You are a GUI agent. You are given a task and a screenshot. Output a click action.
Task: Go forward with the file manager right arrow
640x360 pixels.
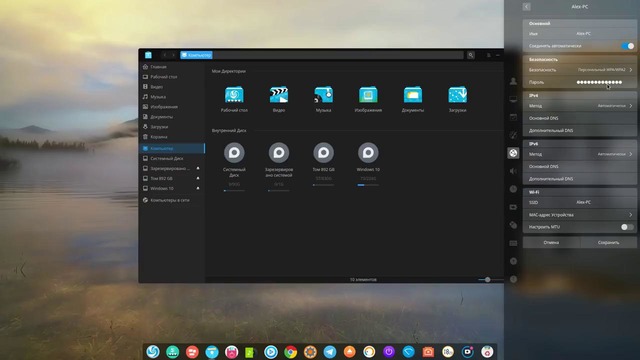pos(173,55)
